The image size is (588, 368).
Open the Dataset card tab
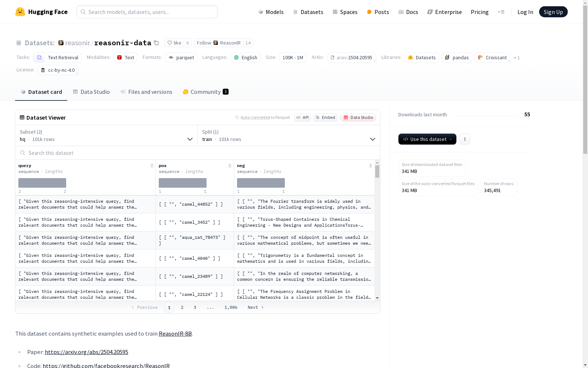(x=41, y=92)
